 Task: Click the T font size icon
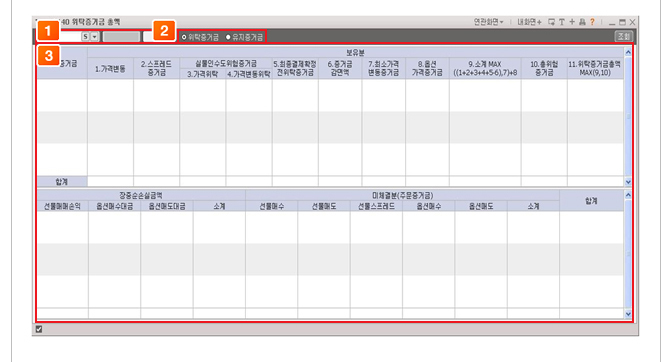click(562, 22)
